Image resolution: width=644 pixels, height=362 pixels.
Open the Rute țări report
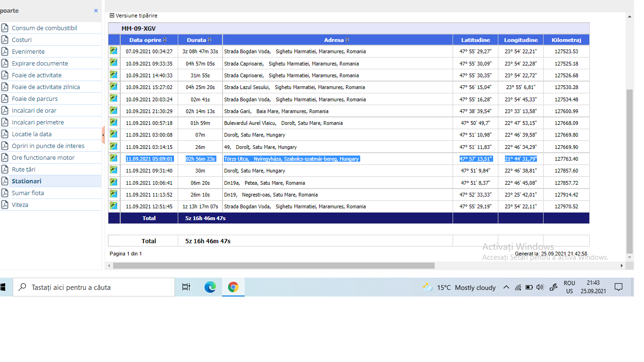[24, 169]
